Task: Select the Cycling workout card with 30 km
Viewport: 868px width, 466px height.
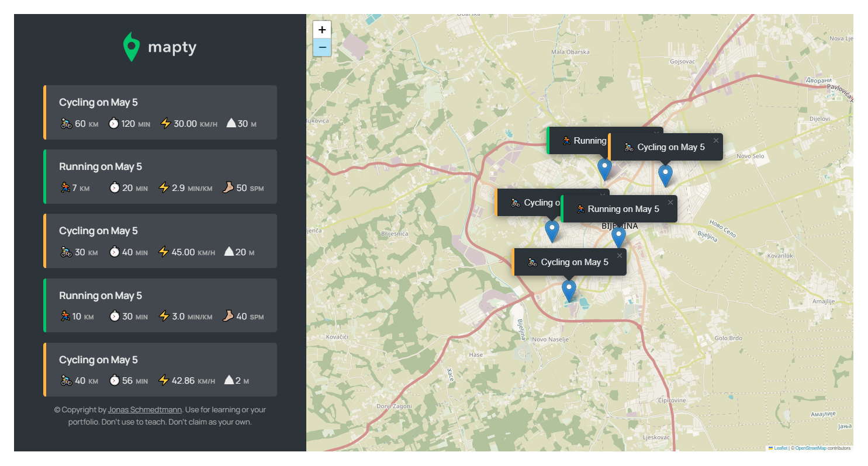Action: [x=160, y=241]
